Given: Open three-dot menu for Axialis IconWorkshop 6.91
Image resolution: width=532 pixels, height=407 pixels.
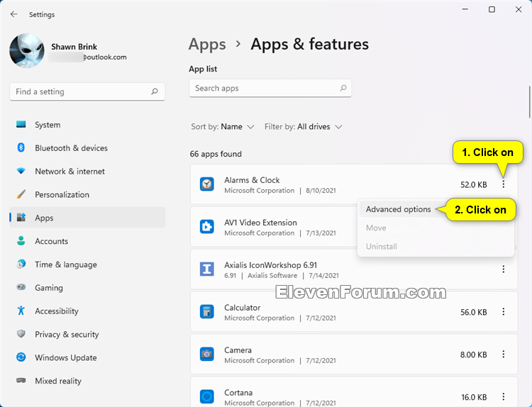Looking at the screenshot, I should pyautogui.click(x=503, y=269).
